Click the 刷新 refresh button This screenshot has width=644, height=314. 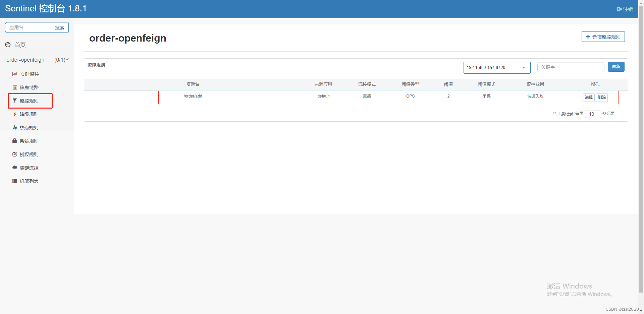tap(616, 67)
